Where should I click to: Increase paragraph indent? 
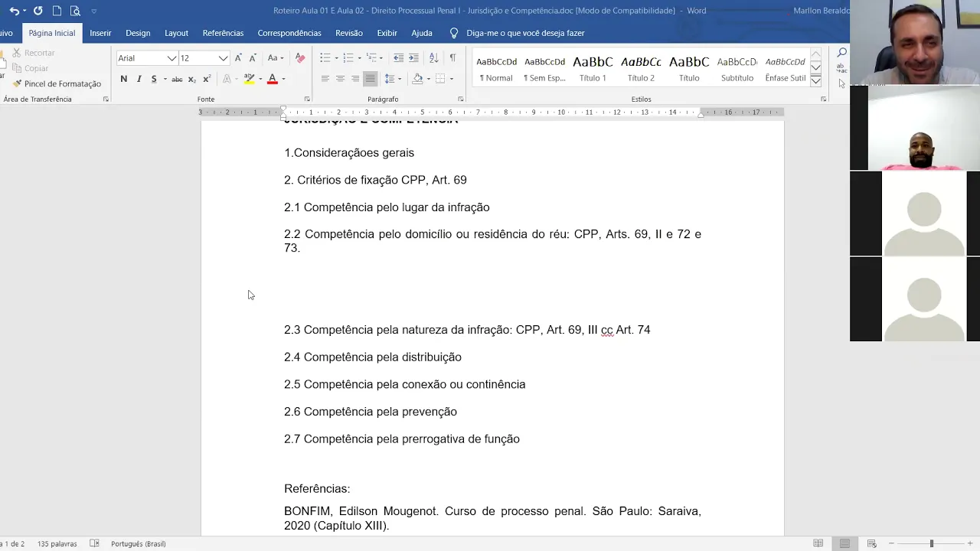[x=413, y=58]
